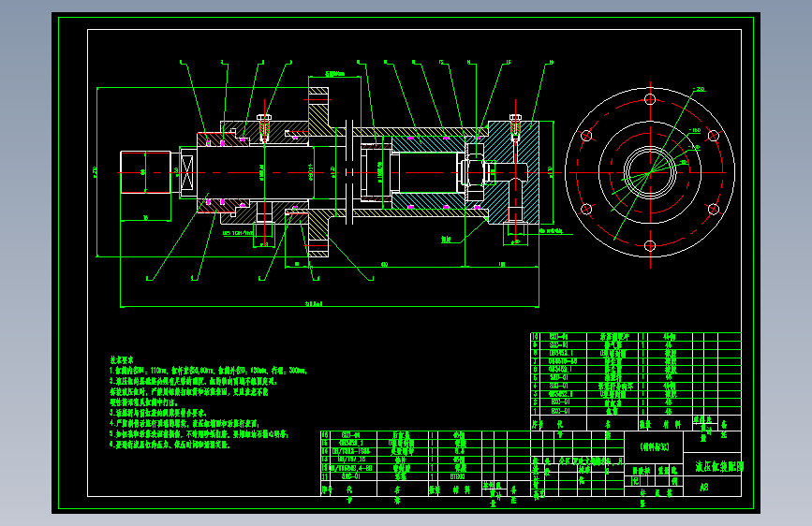Select the cyan hatched rear end cap
812x526 pixels.
(x=512, y=172)
